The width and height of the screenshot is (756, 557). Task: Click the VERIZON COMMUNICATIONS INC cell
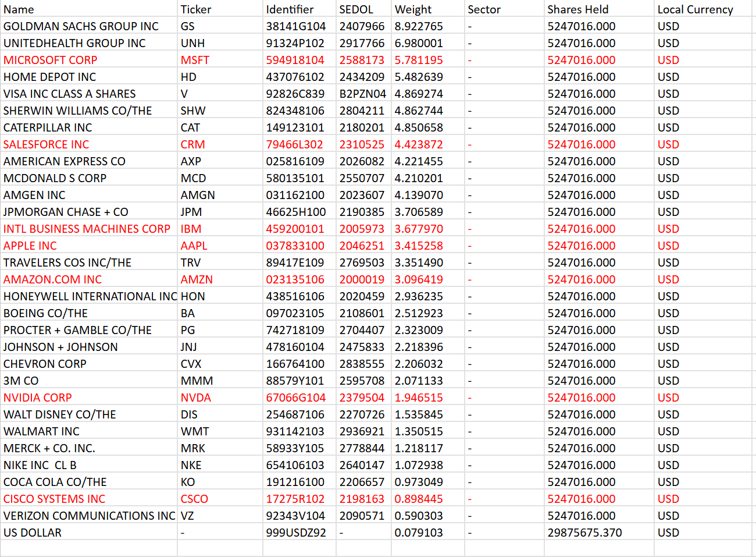(x=90, y=516)
